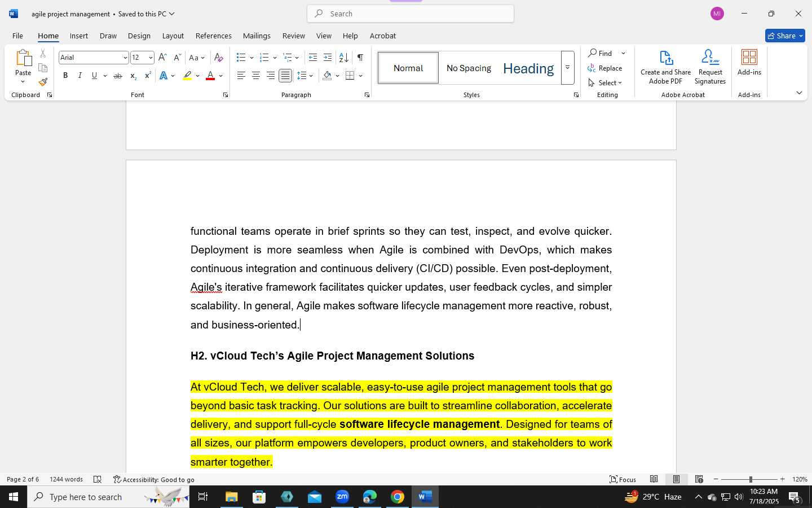Toggle show/hide paragraph marks
The width and height of the screenshot is (812, 508).
(x=360, y=58)
